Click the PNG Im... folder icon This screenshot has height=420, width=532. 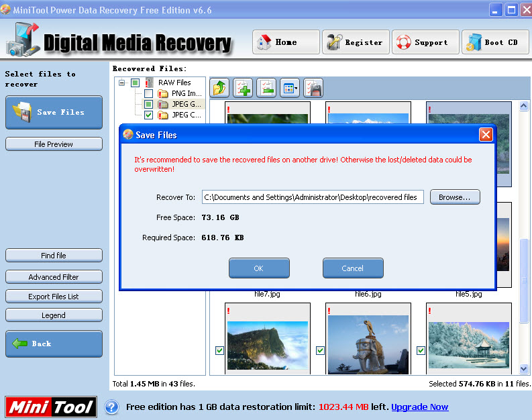pyautogui.click(x=163, y=93)
